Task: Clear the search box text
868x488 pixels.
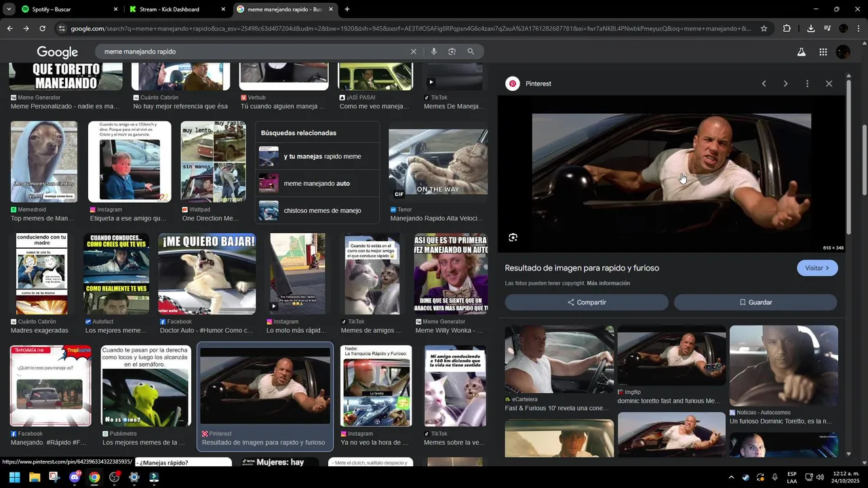Action: tap(414, 52)
